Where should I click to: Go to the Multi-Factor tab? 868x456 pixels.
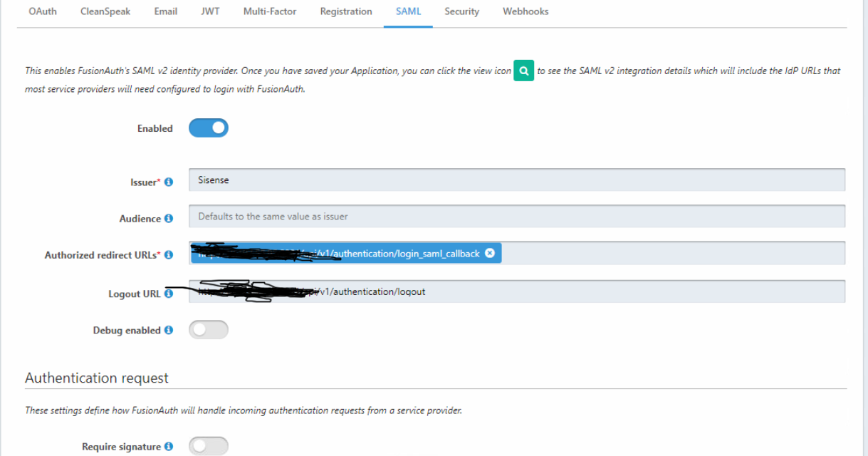270,11
